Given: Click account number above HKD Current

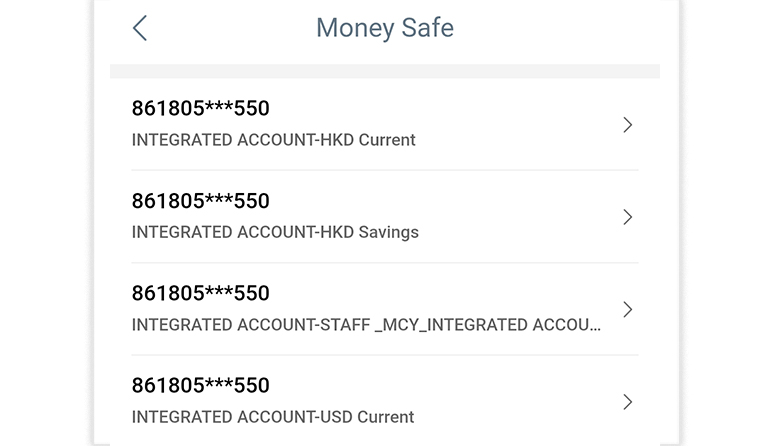Looking at the screenshot, I should pyautogui.click(x=200, y=108).
